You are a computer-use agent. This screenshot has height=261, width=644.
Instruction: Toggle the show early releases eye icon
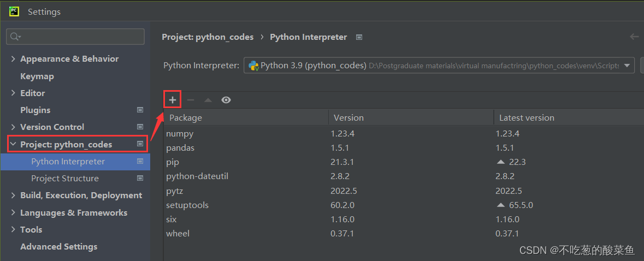tap(226, 100)
